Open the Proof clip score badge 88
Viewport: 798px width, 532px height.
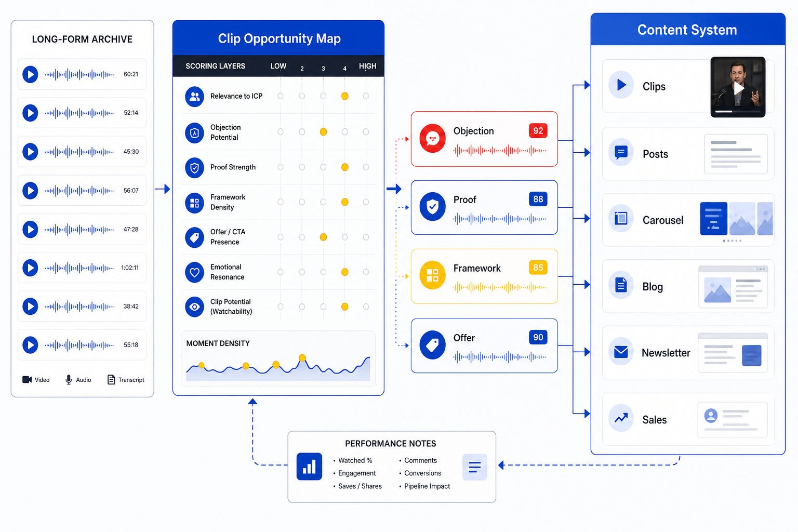click(x=538, y=199)
